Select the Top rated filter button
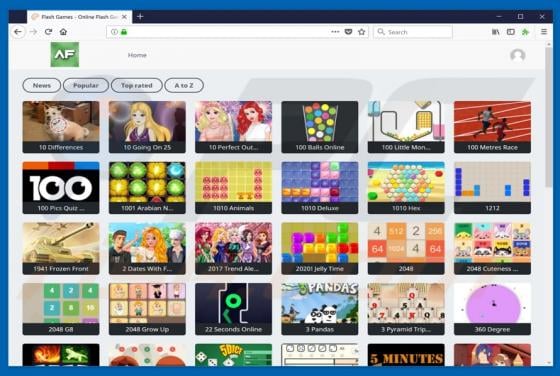Screen dimensions: 560x376 coord(137,85)
